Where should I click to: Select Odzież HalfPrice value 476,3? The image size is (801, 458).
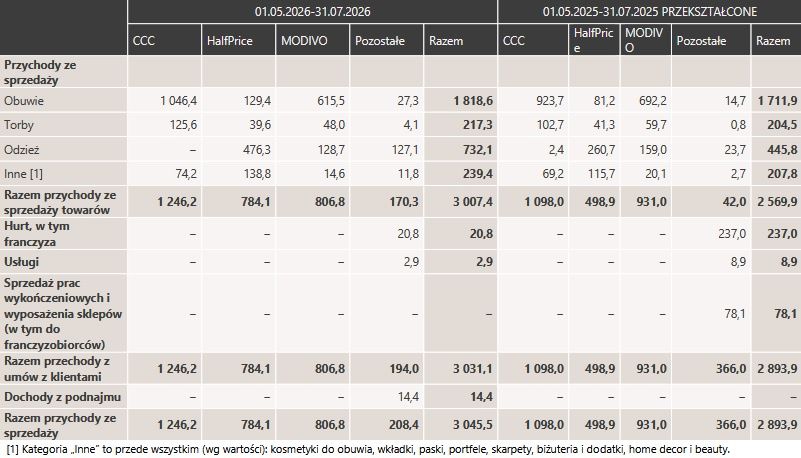click(257, 150)
